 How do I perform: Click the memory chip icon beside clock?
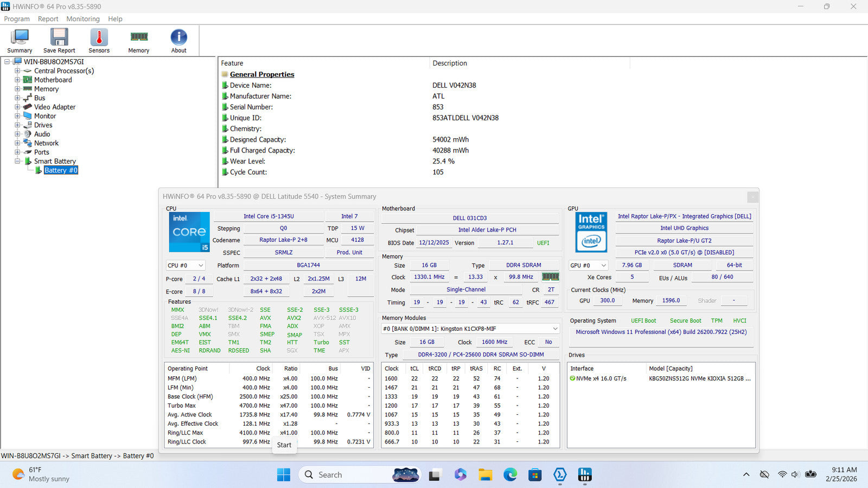[x=551, y=277]
